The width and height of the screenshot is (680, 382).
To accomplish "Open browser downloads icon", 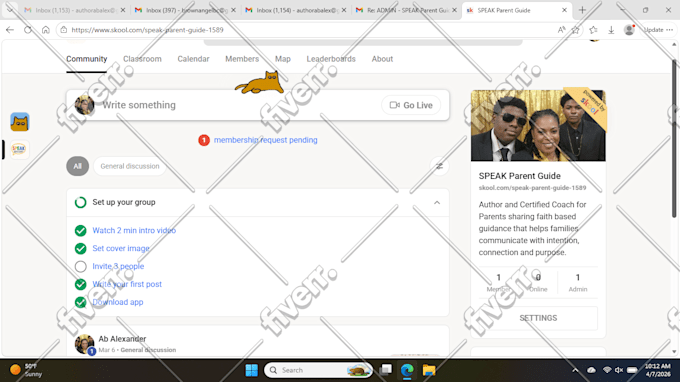I will [611, 29].
